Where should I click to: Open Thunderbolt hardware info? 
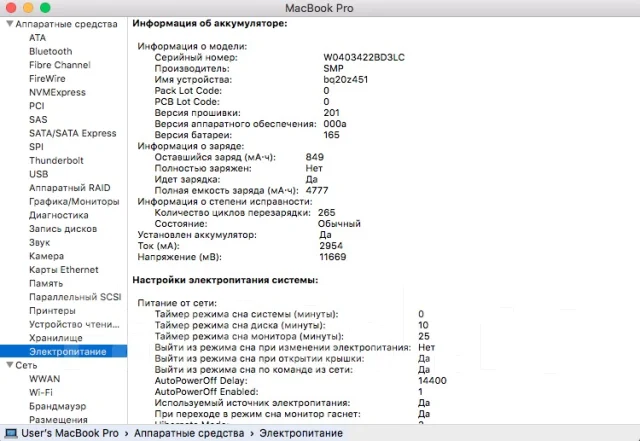56,160
